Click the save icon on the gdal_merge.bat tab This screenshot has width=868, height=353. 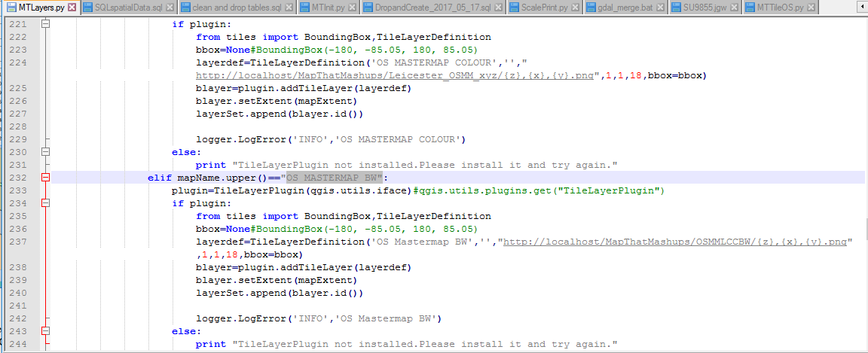point(591,8)
